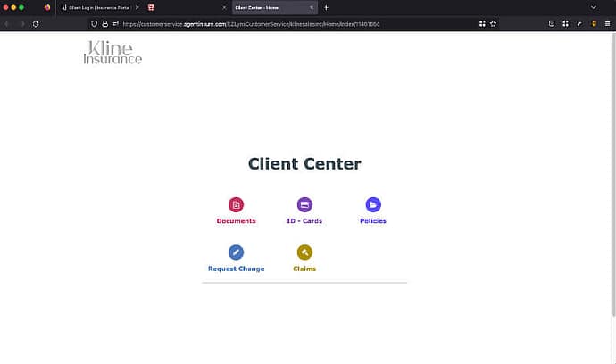Close the tab with red favicon
The image size is (616, 364).
[x=224, y=7]
